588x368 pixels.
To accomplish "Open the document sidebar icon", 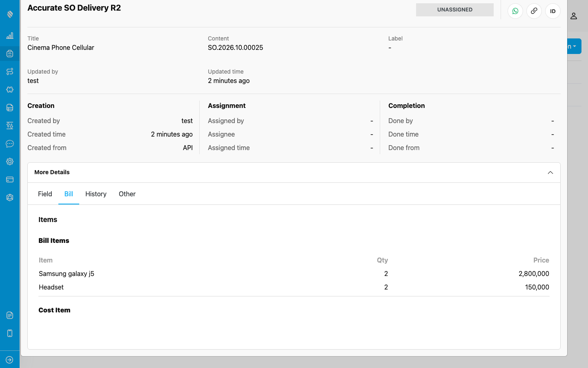I will click(x=10, y=315).
